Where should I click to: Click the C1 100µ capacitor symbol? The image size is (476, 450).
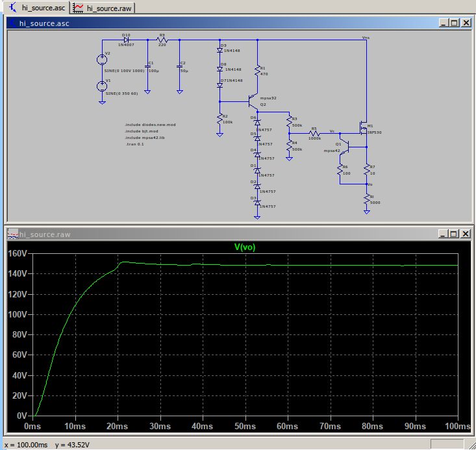147,67
